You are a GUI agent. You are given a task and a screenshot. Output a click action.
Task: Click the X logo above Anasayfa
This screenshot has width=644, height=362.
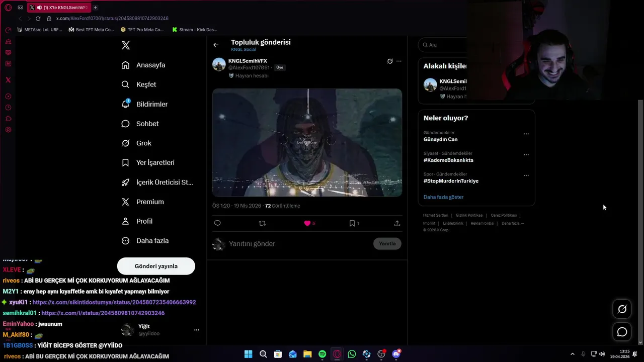(126, 45)
